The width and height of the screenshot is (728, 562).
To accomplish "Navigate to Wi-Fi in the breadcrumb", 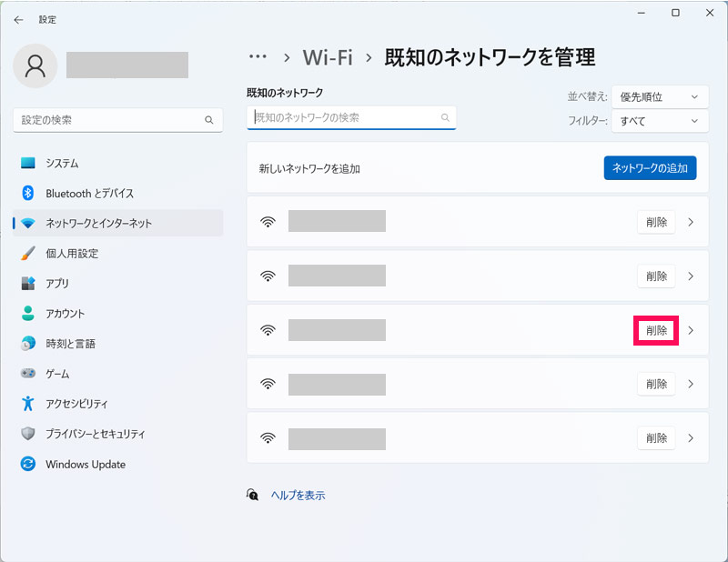I will tap(328, 57).
